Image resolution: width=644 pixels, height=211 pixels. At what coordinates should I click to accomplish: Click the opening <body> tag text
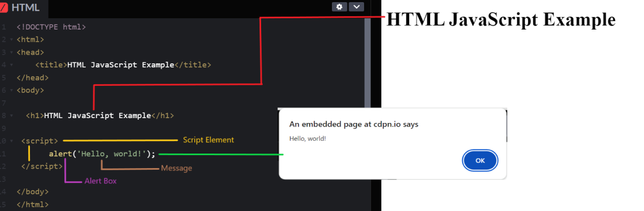[x=30, y=90]
